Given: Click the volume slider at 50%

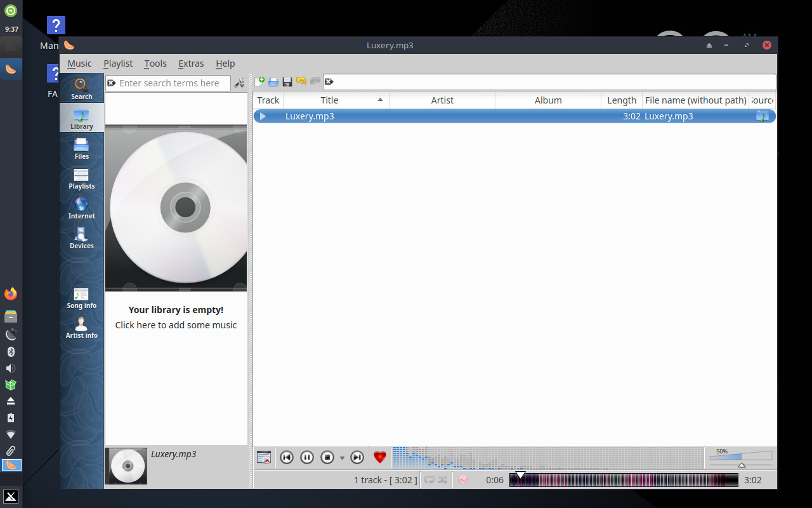Looking at the screenshot, I should [741, 457].
